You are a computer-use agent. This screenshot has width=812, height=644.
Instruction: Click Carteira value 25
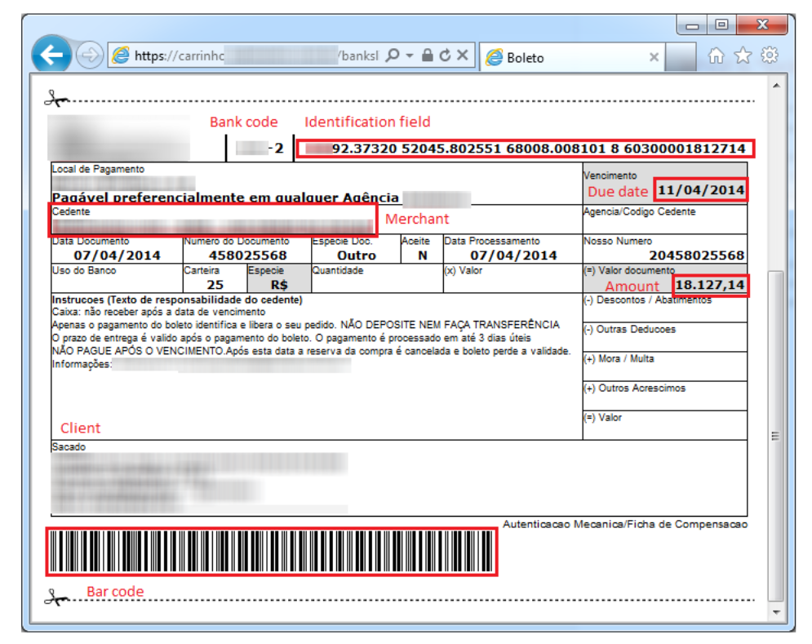pyautogui.click(x=215, y=285)
